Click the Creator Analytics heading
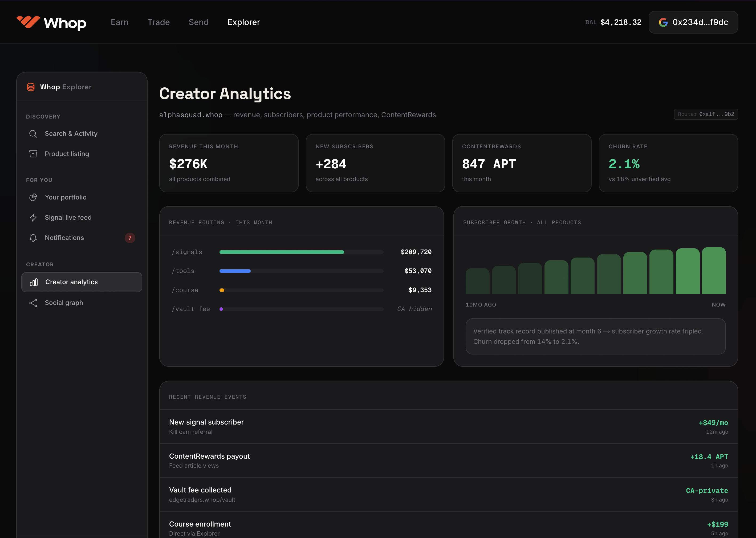Image resolution: width=756 pixels, height=538 pixels. tap(225, 94)
